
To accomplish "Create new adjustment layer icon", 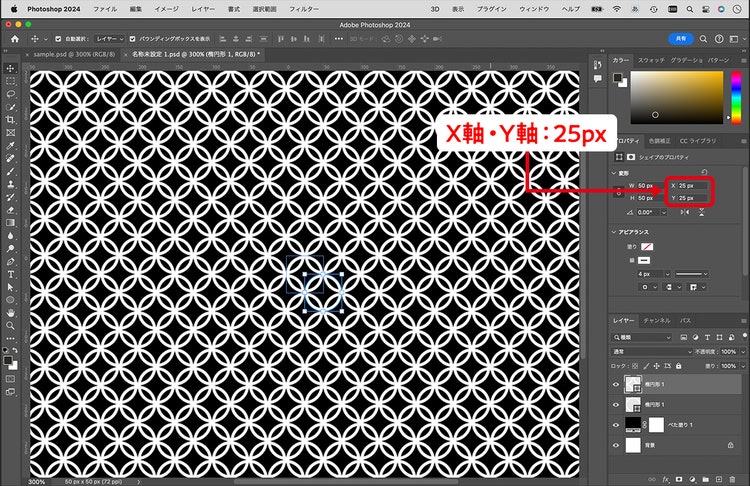I will [692, 479].
